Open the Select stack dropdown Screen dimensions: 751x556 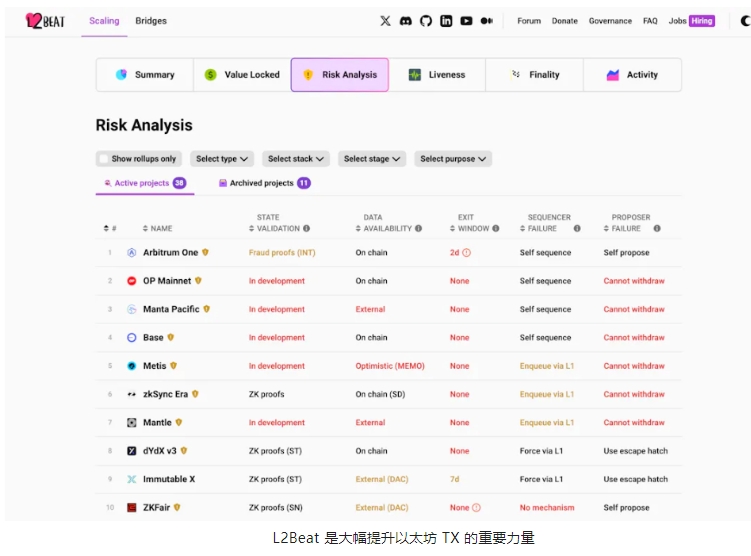tap(296, 159)
